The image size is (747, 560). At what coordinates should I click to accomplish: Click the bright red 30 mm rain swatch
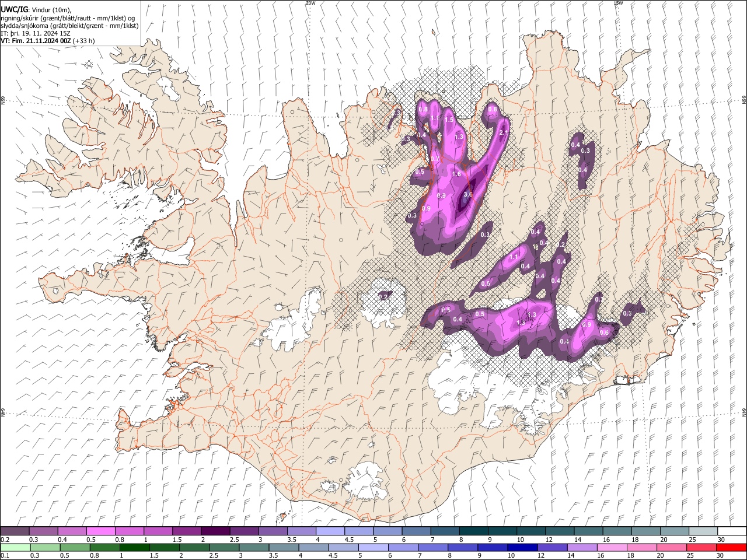(731, 547)
